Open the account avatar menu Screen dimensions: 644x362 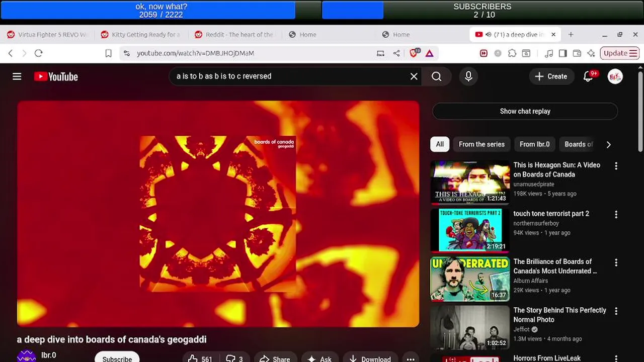(615, 76)
